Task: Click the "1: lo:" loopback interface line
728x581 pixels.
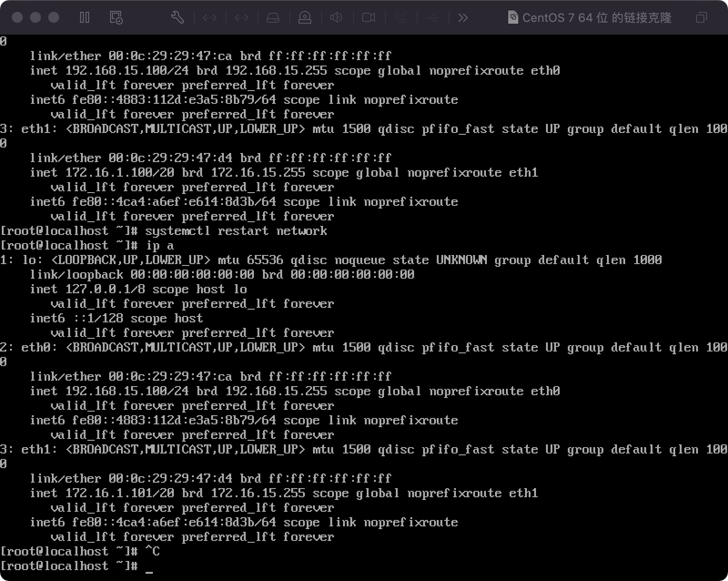Action: [331, 260]
